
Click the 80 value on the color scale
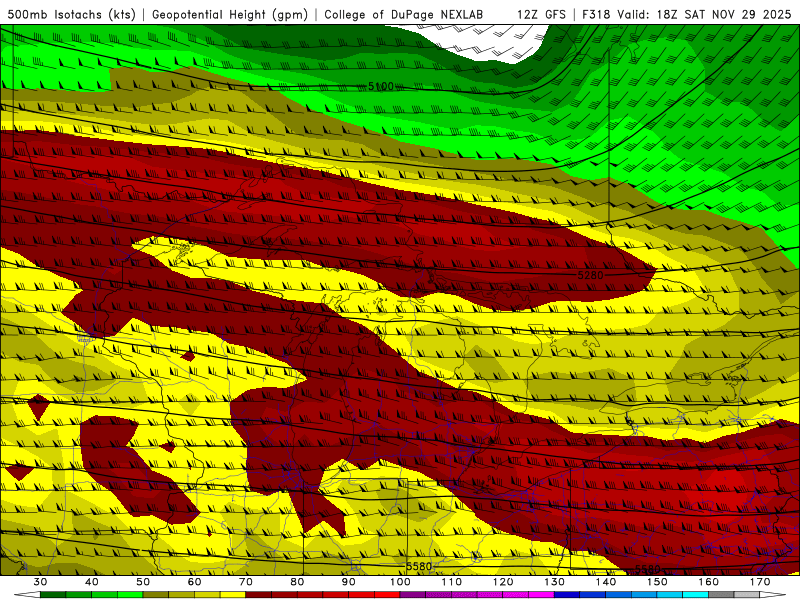pos(297,582)
